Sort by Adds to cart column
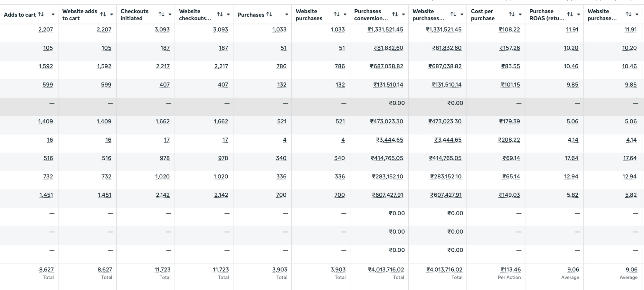 41,14
